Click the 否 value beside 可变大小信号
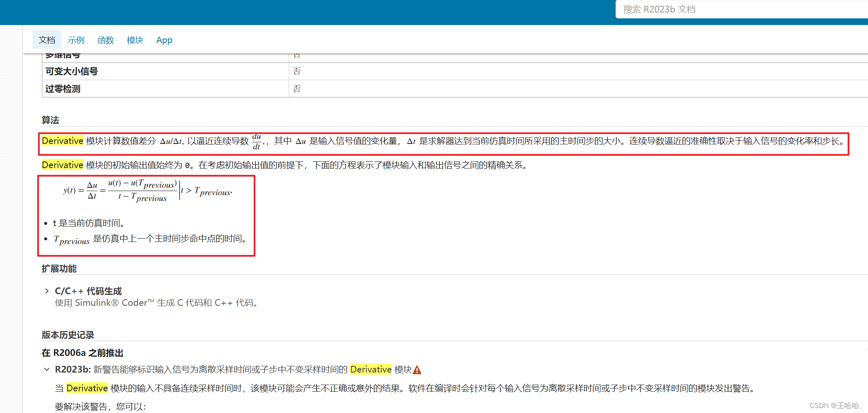 (x=297, y=71)
